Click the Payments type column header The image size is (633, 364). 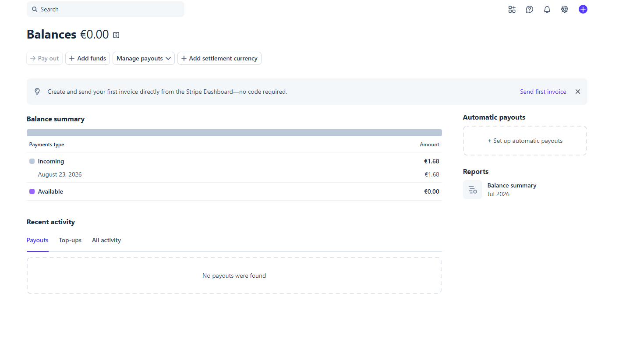pos(46,145)
